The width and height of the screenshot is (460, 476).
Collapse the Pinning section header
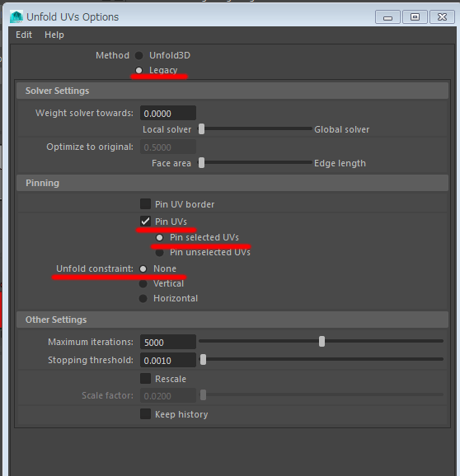click(232, 183)
